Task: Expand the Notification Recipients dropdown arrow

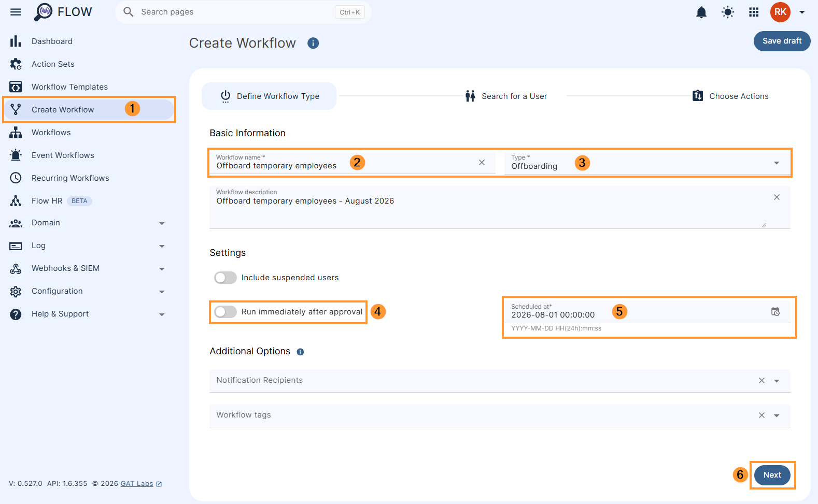Action: coord(777,381)
